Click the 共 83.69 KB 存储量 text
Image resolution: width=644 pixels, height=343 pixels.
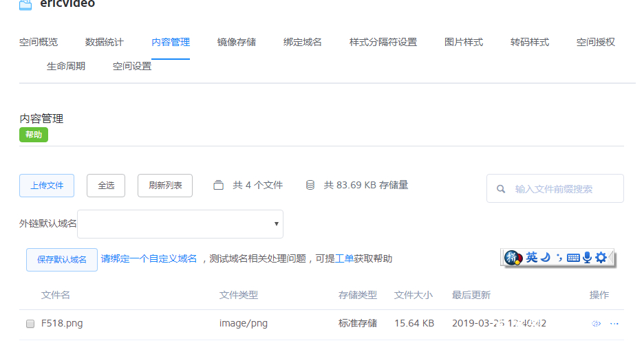(366, 185)
